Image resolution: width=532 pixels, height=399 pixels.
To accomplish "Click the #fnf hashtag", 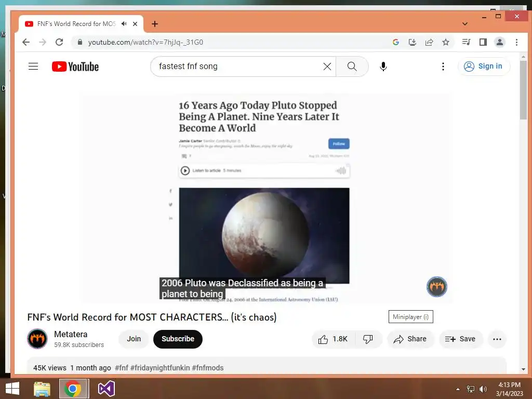I will click(x=122, y=368).
